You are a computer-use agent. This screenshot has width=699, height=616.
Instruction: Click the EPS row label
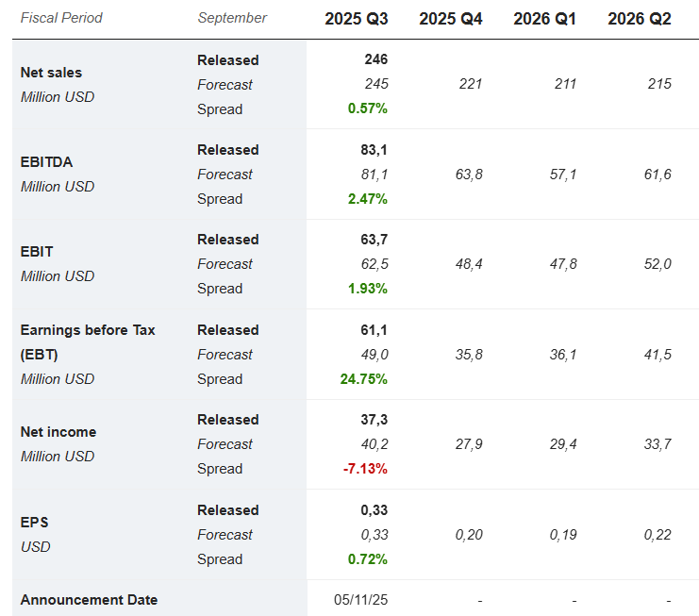click(x=34, y=522)
